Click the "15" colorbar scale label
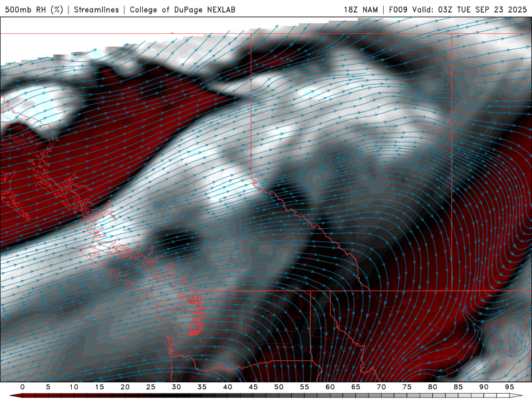The width and height of the screenshot is (532, 399). pos(99,387)
